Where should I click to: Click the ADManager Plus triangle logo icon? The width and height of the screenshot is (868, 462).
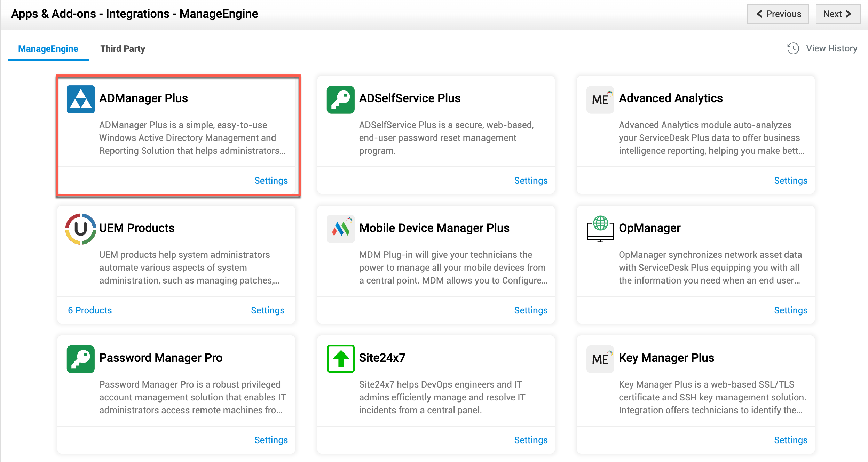coord(80,99)
